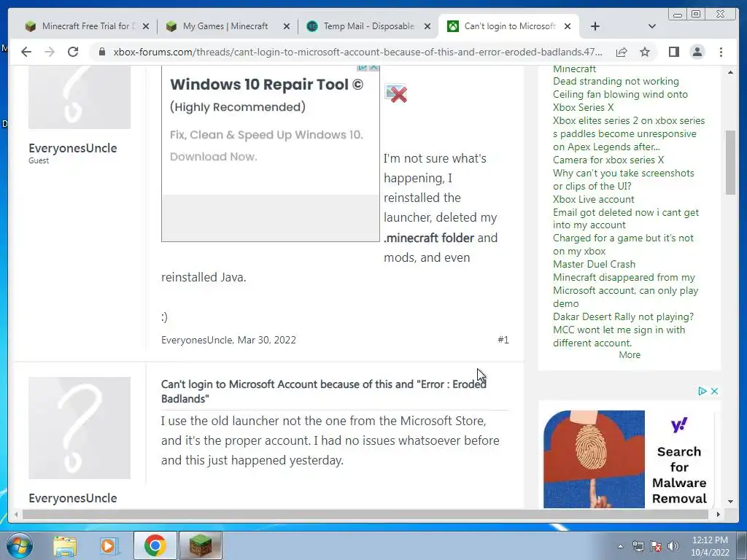
Task: Click the second post's question mark avatar
Action: click(80, 427)
